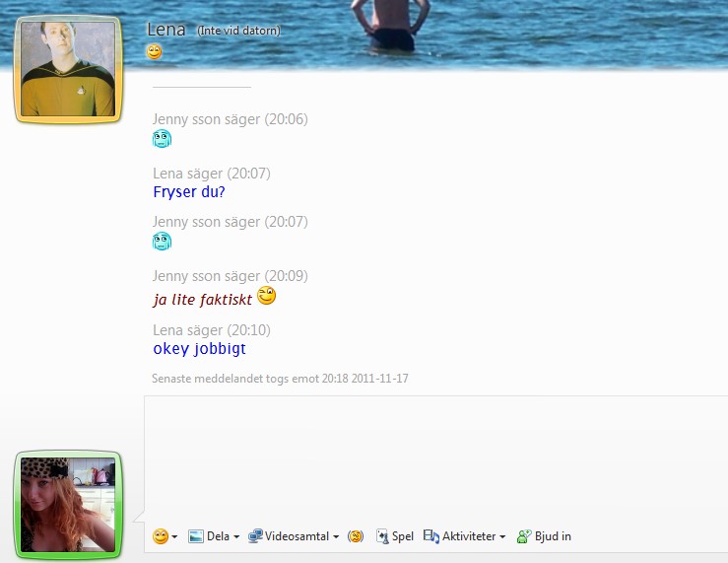Click header "Lena säger (20:10)"
The width and height of the screenshot is (728, 563).
[212, 330]
